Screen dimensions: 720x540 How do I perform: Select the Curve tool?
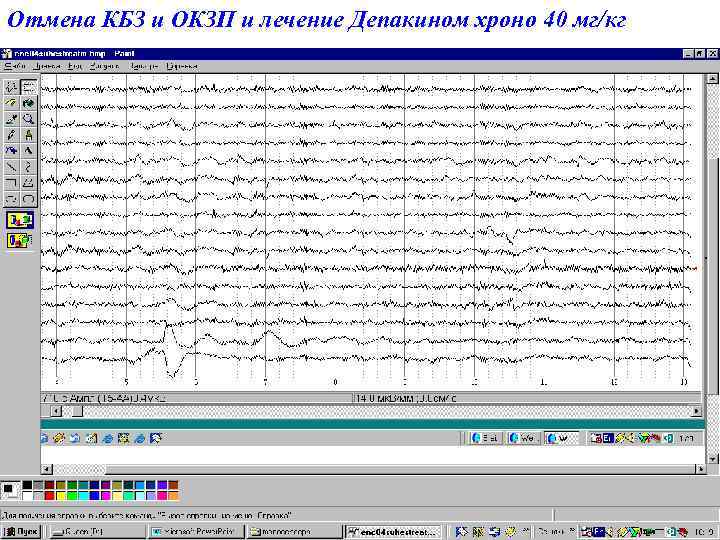click(x=28, y=167)
